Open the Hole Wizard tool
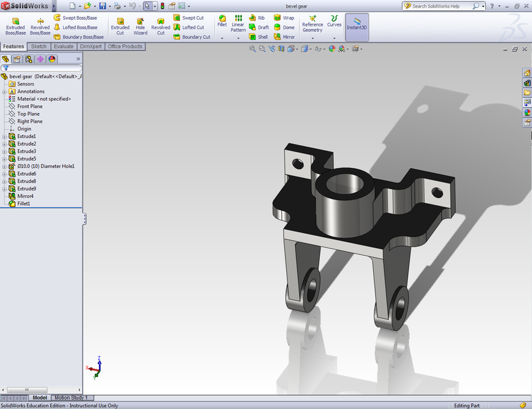 [140, 27]
